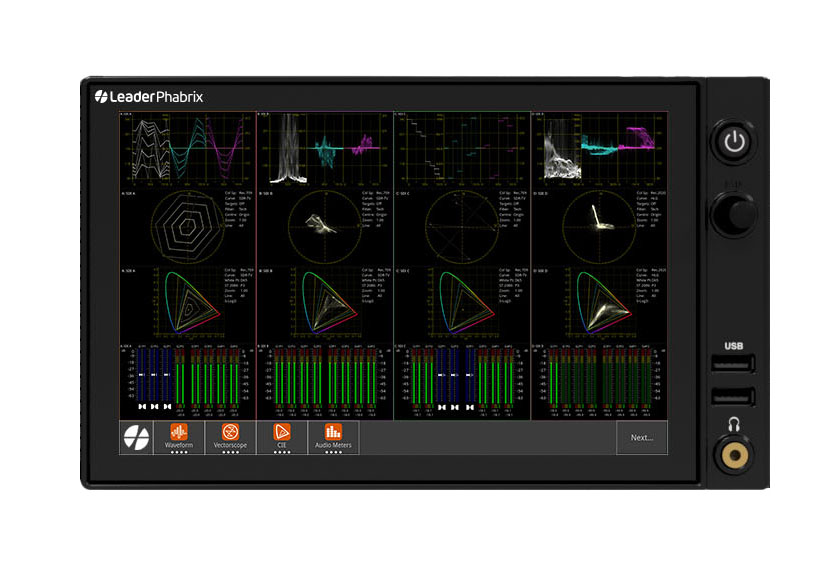Select the SDI A vectorscope with hexagon traces
The width and height of the screenshot is (838, 563).
[x=188, y=227]
